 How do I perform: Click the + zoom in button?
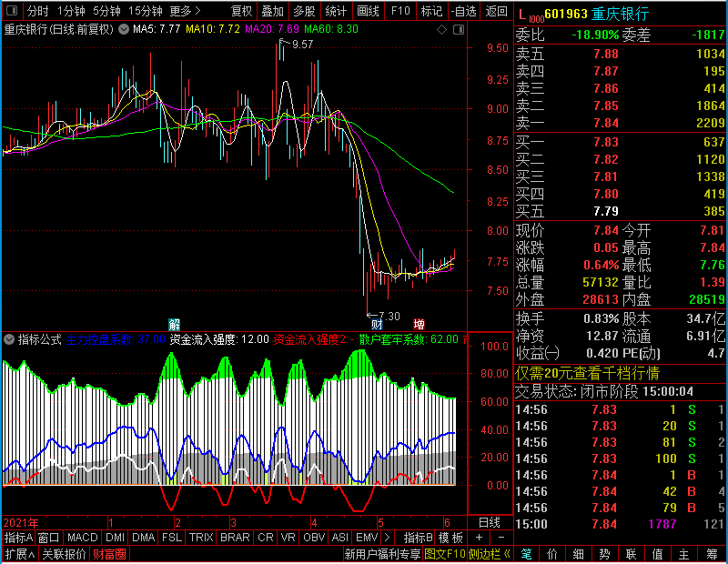point(480,538)
